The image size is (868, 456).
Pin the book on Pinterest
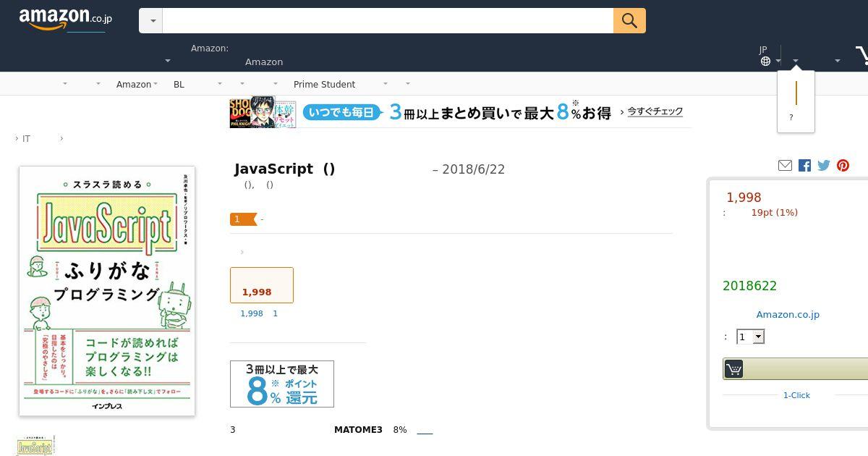point(843,166)
